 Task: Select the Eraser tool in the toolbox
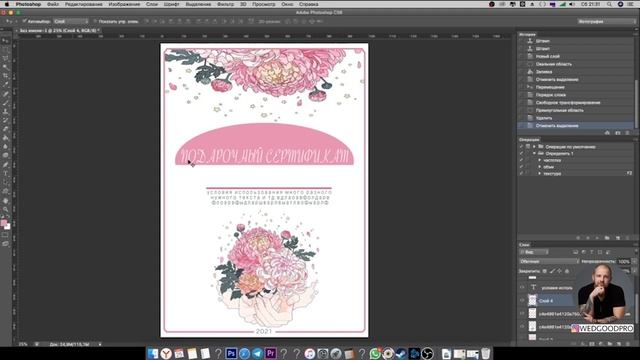(5, 129)
